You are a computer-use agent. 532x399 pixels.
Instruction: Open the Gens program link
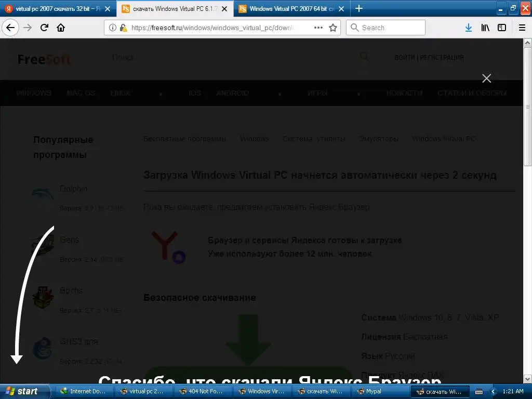(x=69, y=240)
